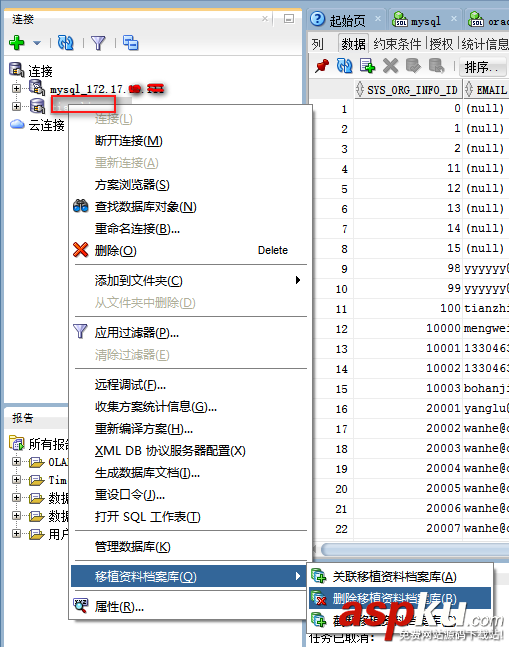Select the 云连接 cloud connection node

(x=46, y=125)
